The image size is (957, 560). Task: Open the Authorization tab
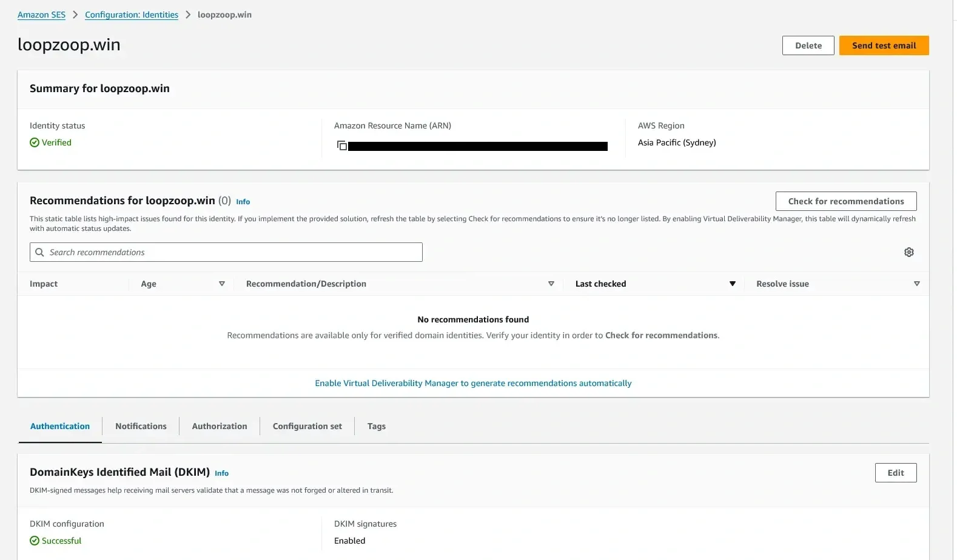(220, 426)
